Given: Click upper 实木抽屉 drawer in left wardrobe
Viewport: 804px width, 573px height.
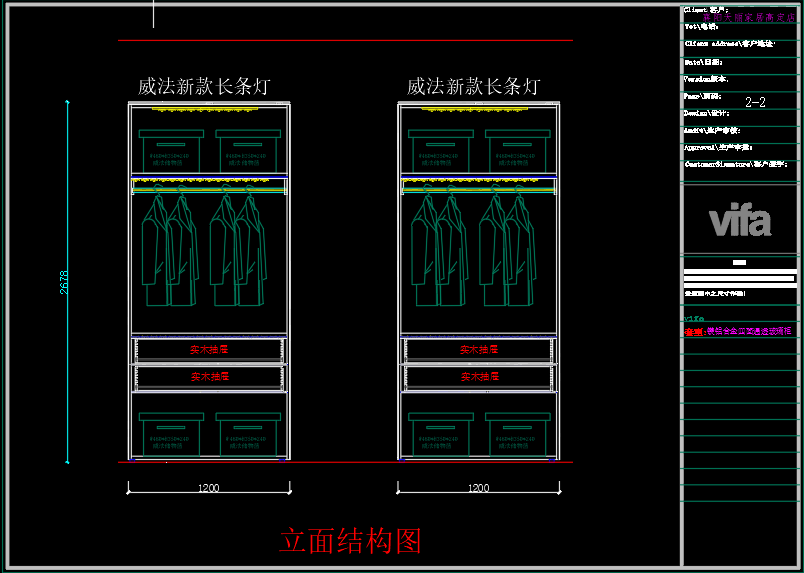Looking at the screenshot, I should tap(210, 350).
